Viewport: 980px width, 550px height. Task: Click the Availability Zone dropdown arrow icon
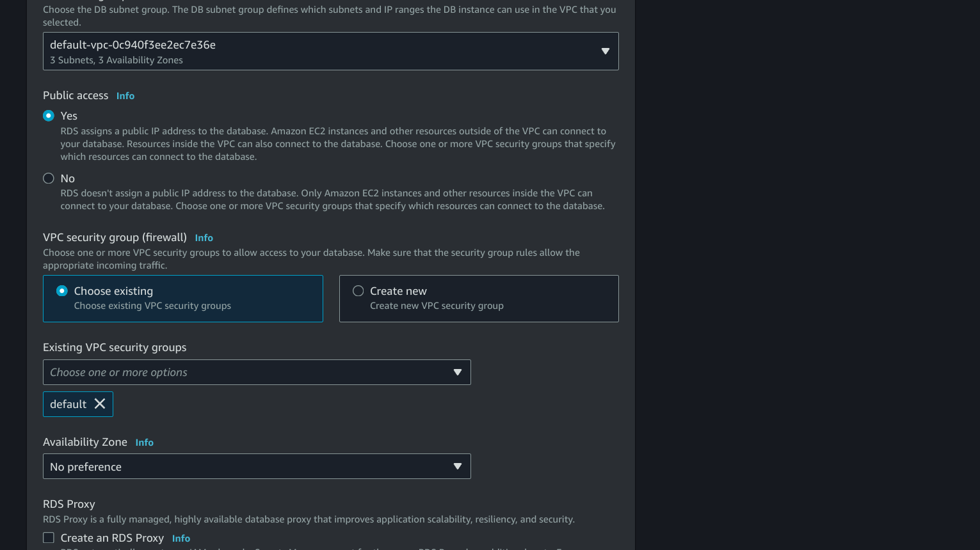457,466
